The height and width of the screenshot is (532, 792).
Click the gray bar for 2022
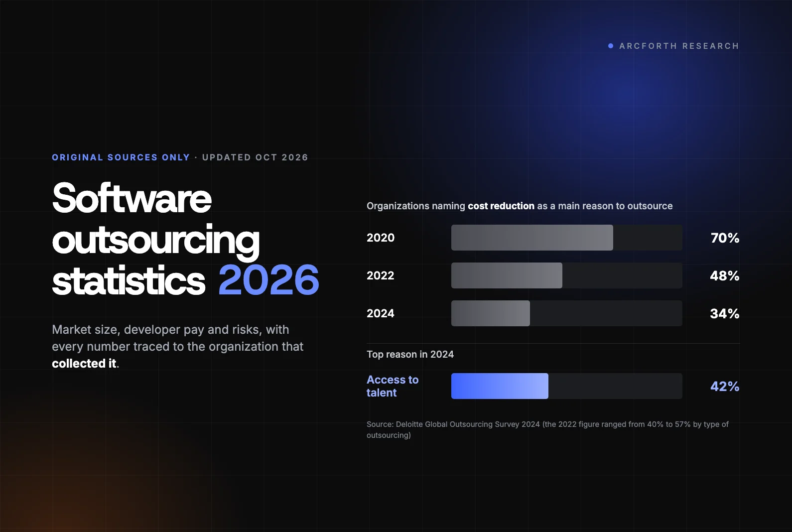coord(507,275)
